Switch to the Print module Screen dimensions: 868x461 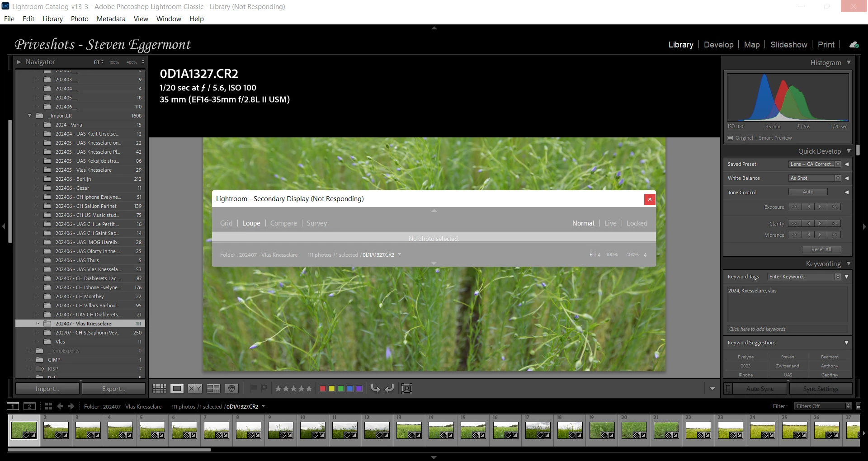tap(826, 45)
